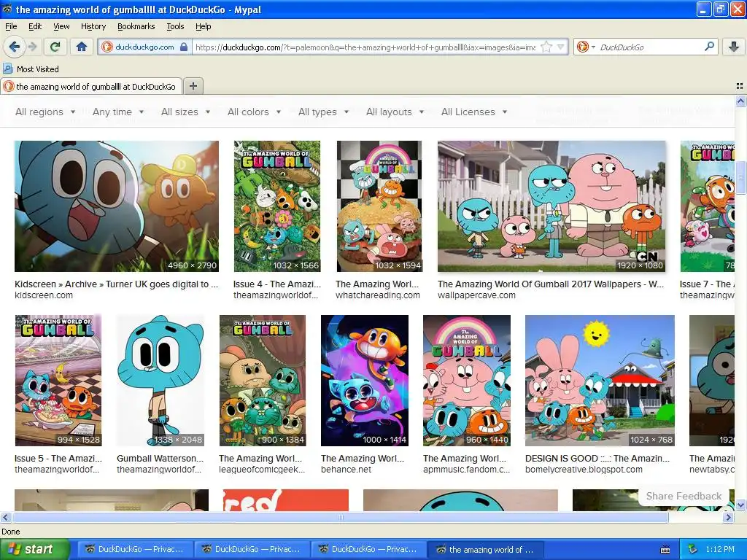Open the 1920 × 1080 wallpaper thumbnail
The image size is (747, 560).
551,206
